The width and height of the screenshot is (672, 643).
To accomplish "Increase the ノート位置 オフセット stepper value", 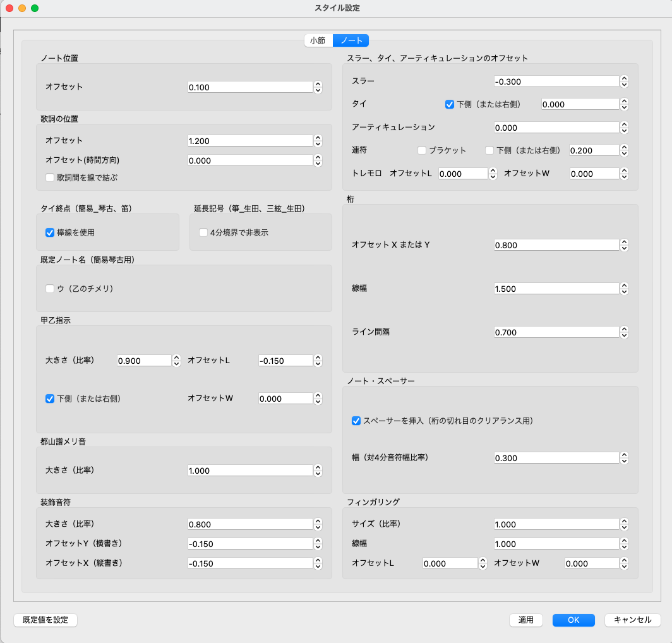I will pyautogui.click(x=318, y=84).
